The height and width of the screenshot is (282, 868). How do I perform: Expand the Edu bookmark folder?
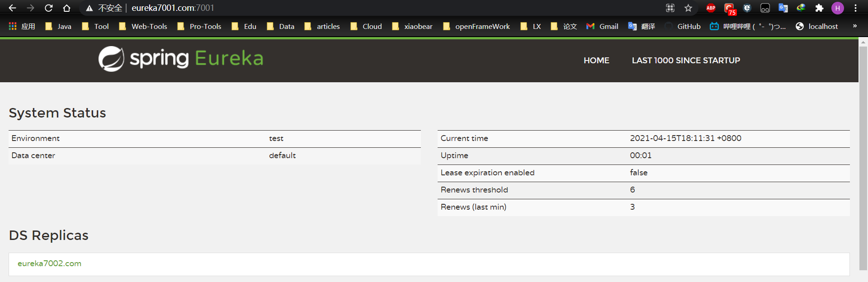click(x=244, y=26)
